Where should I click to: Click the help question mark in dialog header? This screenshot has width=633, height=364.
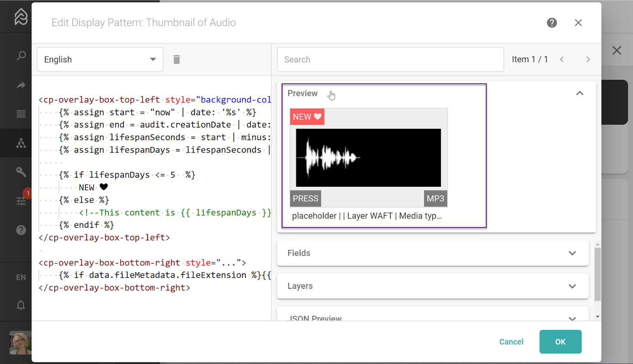point(552,23)
